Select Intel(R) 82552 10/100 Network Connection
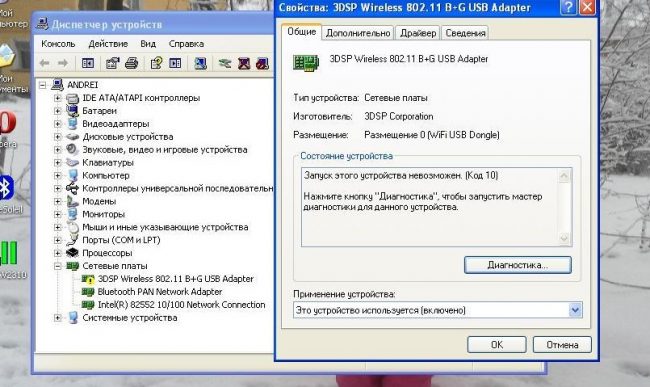The height and width of the screenshot is (387, 650). click(x=182, y=305)
